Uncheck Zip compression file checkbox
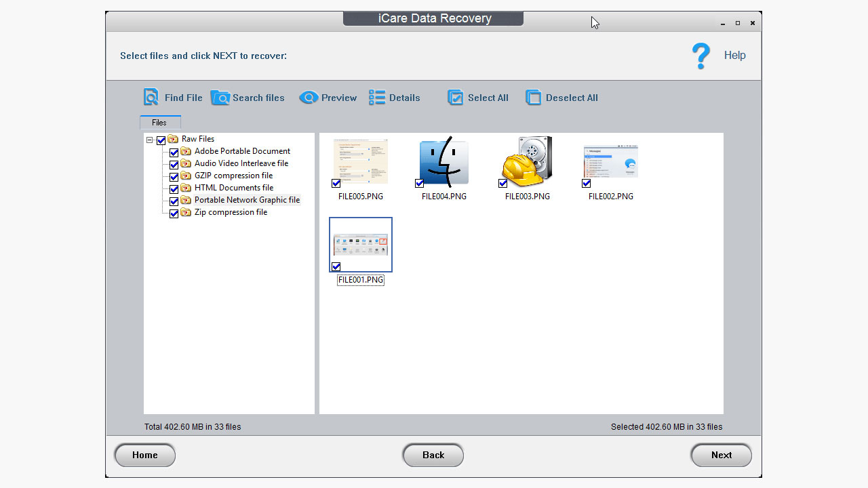868x488 pixels. (174, 213)
